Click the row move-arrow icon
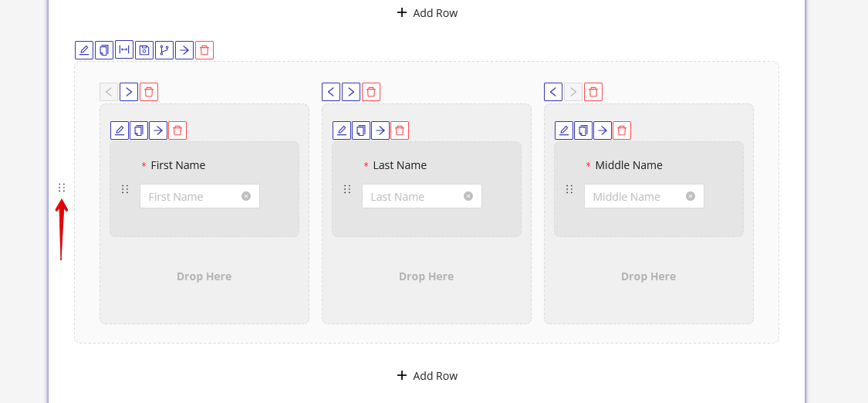The height and width of the screenshot is (403, 868). 184,50
